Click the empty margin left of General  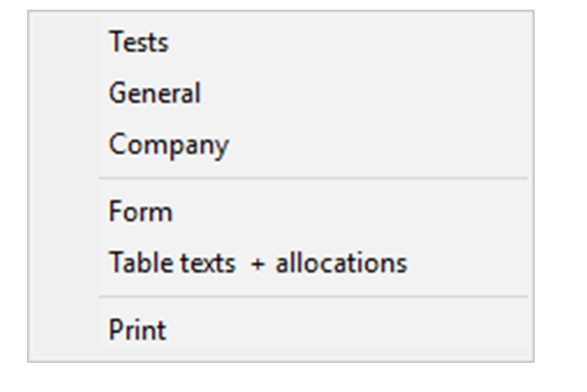point(64,94)
